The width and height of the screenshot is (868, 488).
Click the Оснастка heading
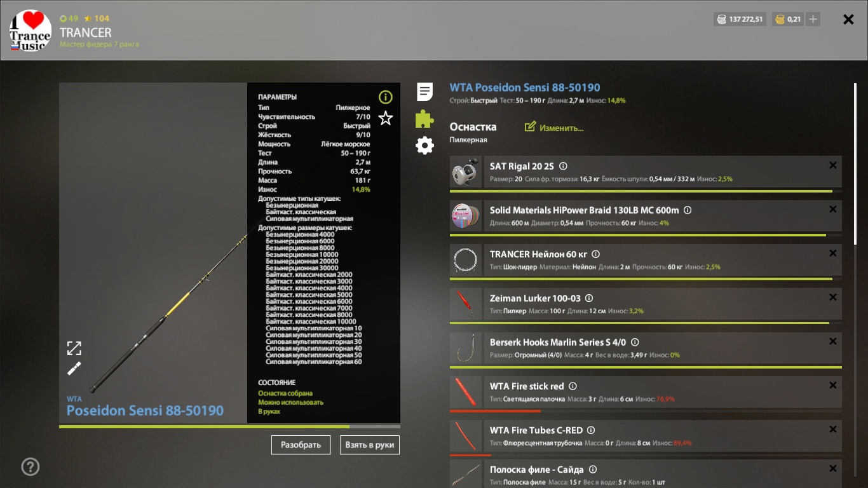click(473, 127)
